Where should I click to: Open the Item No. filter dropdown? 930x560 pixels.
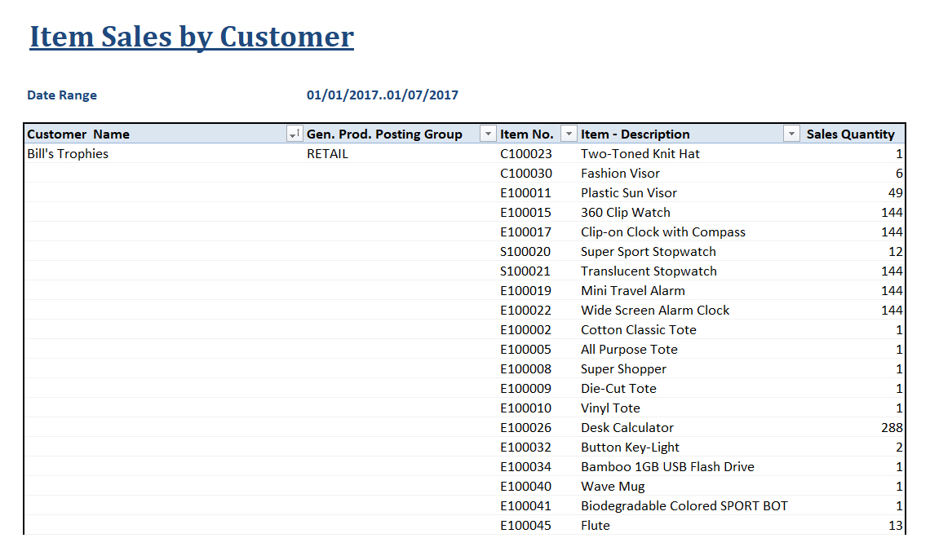pyautogui.click(x=569, y=134)
